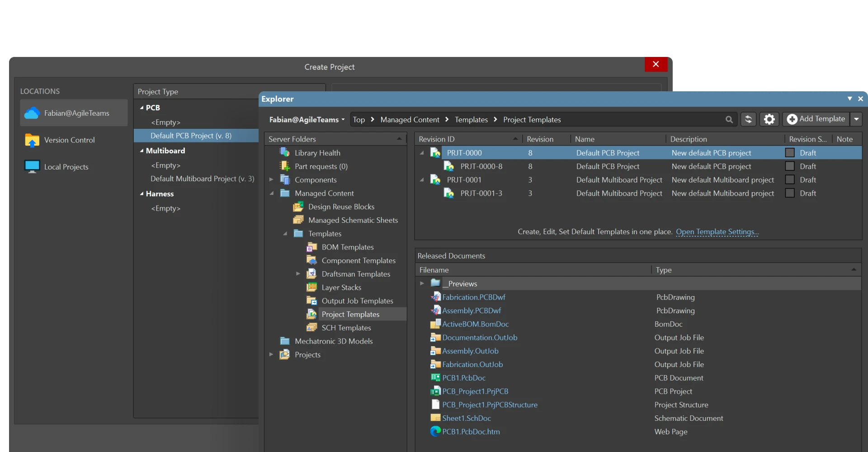Open the Fabian@AgileTeams server dropdown in Explorer
Viewport: 868px width, 452px height.
tap(307, 120)
